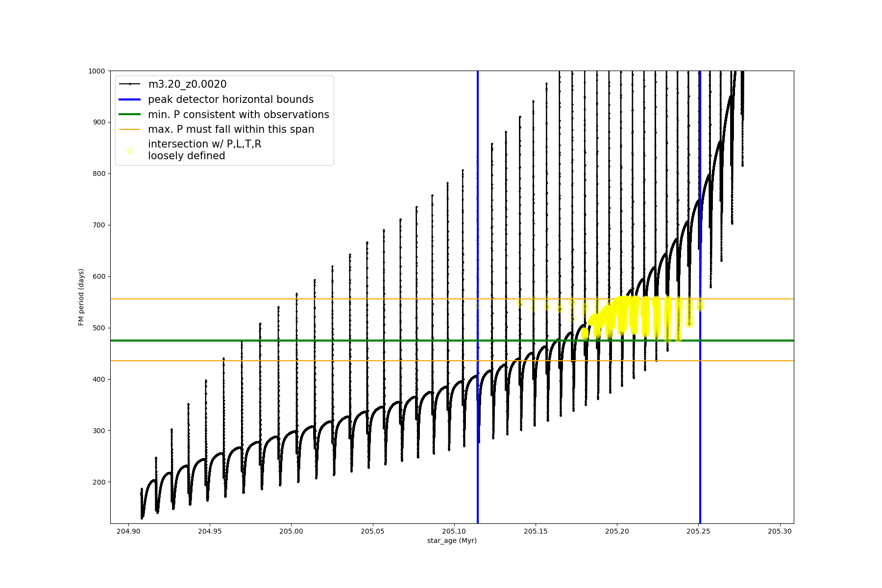This screenshot has width=882, height=588.
Task: Click 'max. P must fall within this span' label
Action: point(231,129)
